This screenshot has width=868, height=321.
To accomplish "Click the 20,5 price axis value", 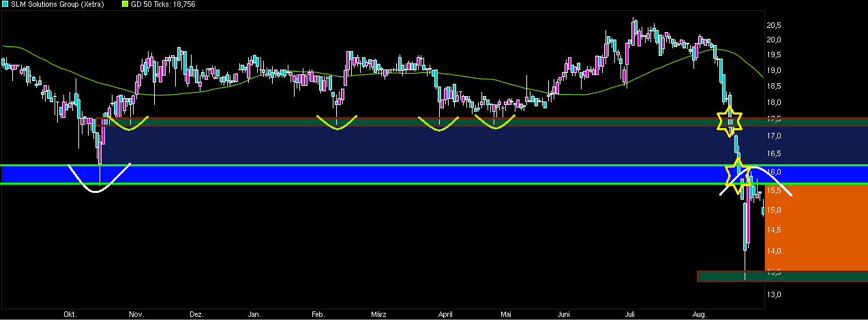I will click(x=774, y=25).
